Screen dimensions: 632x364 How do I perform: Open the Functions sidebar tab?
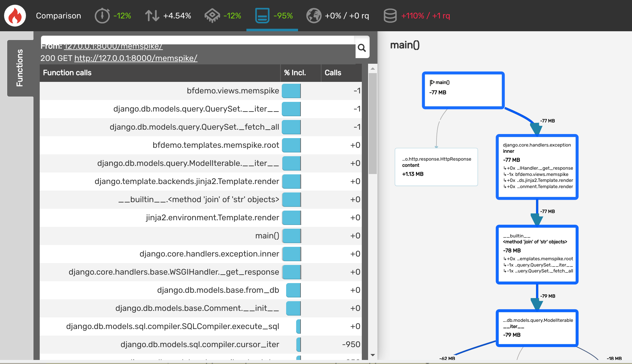(x=20, y=67)
